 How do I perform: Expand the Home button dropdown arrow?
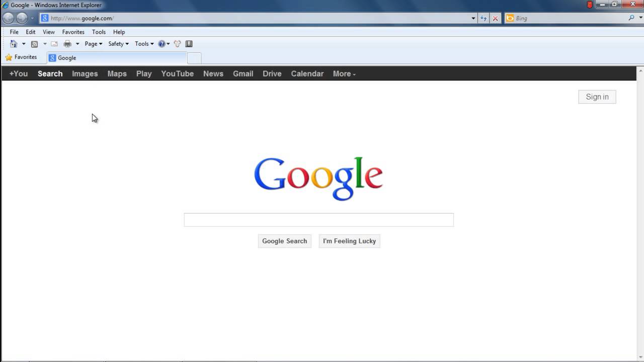[x=23, y=44]
